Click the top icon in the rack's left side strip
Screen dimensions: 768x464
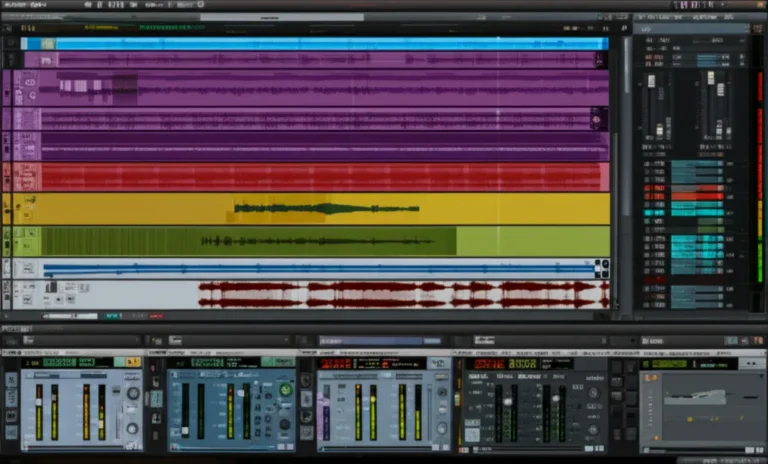click(11, 379)
